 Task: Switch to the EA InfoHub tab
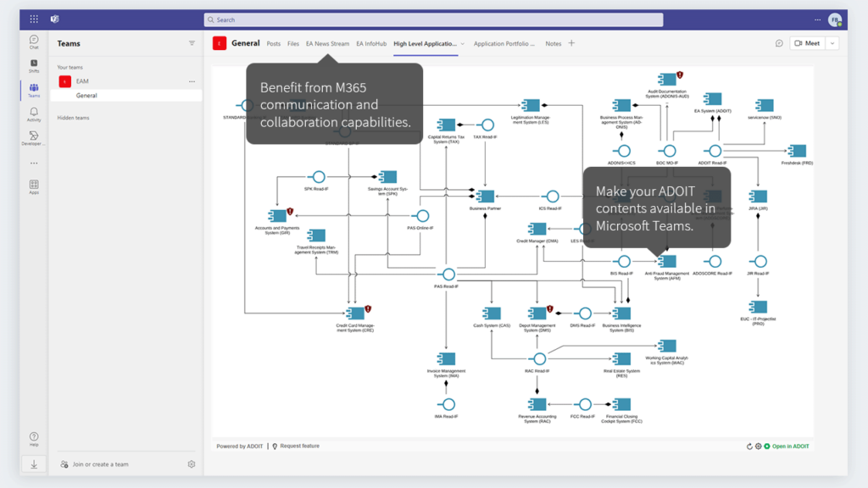click(371, 42)
